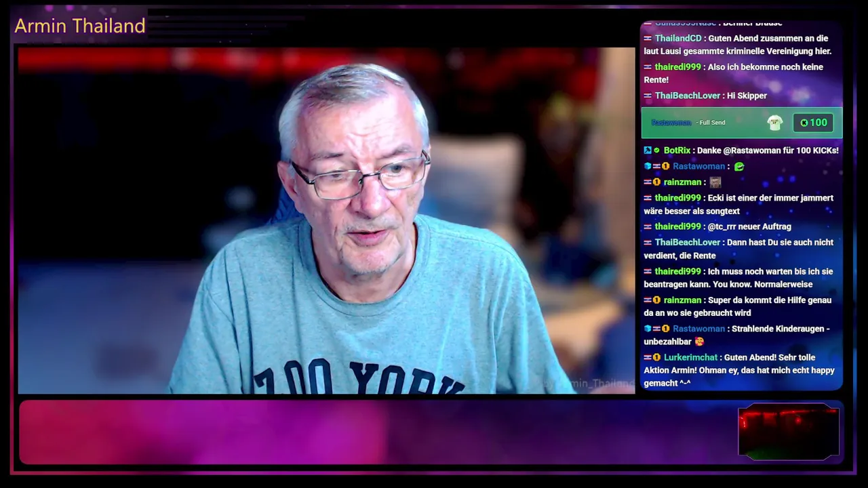Click the green emote posted by Rastawoman
This screenshot has height=488, width=868.
pyautogui.click(x=739, y=166)
